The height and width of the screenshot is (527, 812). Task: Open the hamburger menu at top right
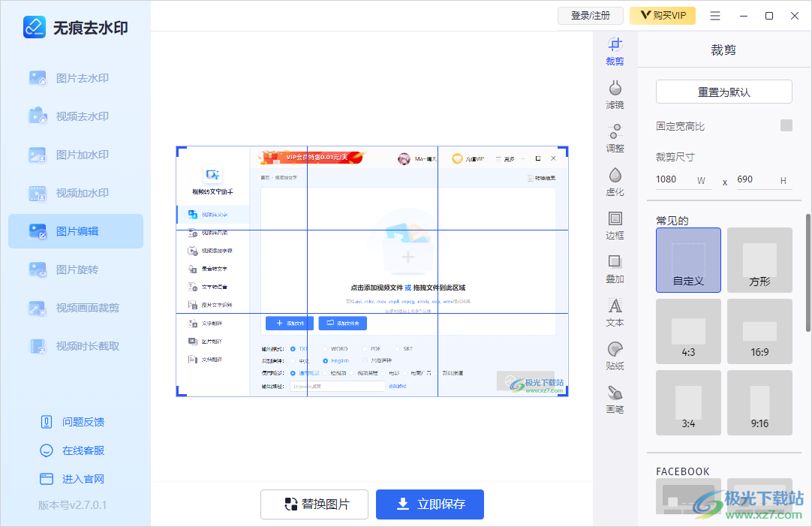714,15
